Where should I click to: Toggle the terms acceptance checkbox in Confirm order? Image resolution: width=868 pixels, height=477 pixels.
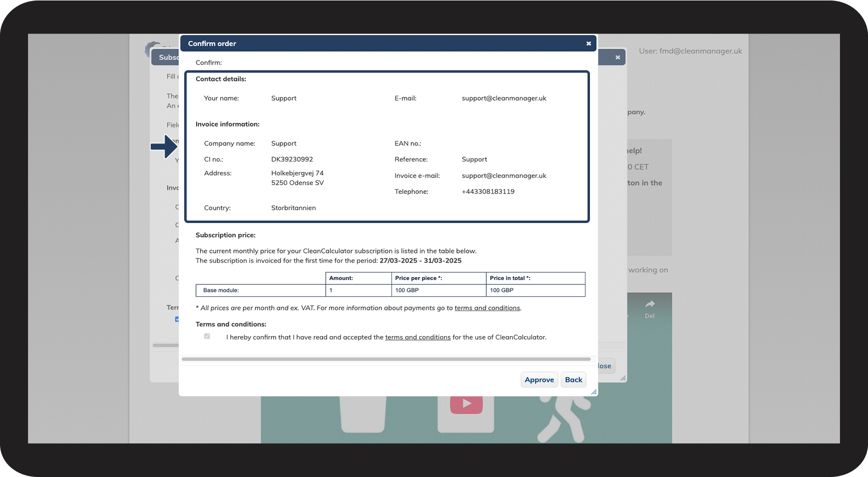point(207,337)
